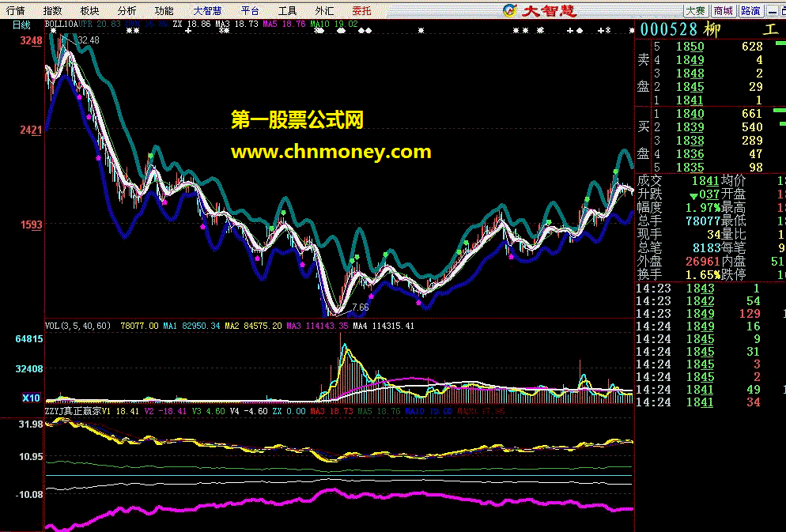Click the 路演 button

click(750, 10)
